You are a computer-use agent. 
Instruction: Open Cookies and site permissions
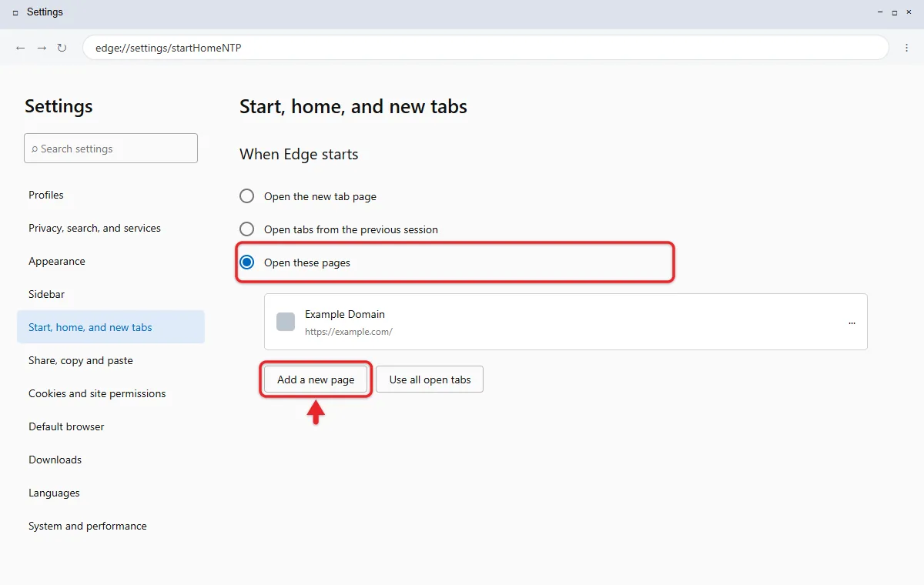click(x=111, y=393)
